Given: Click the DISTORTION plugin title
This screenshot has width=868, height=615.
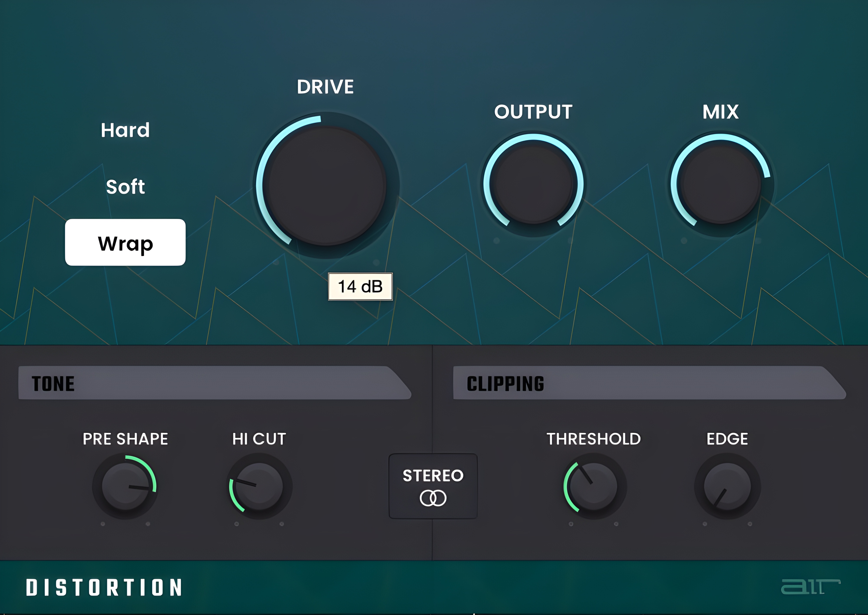Looking at the screenshot, I should click(104, 588).
